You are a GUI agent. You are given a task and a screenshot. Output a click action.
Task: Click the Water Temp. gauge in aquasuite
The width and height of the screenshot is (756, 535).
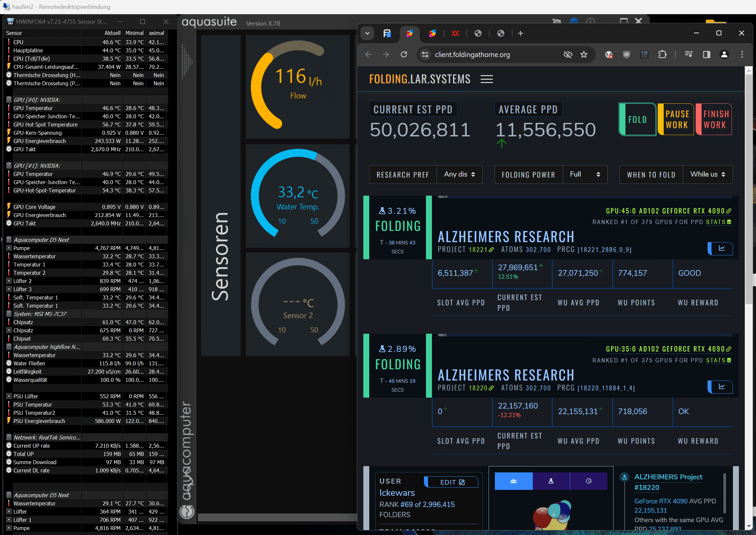click(298, 196)
